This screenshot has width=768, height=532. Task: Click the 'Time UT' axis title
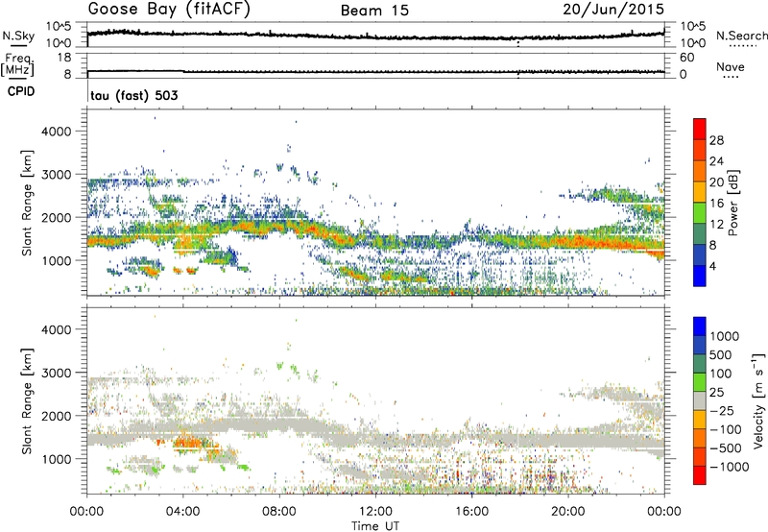click(375, 526)
